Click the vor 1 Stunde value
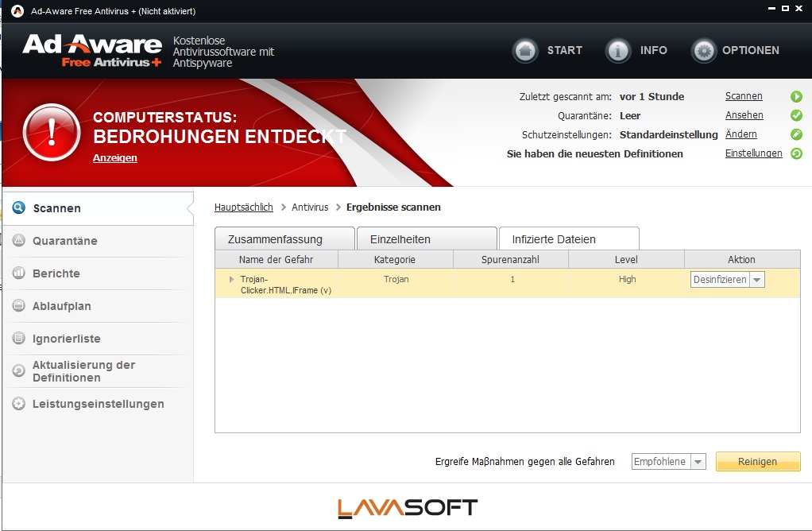 point(652,96)
